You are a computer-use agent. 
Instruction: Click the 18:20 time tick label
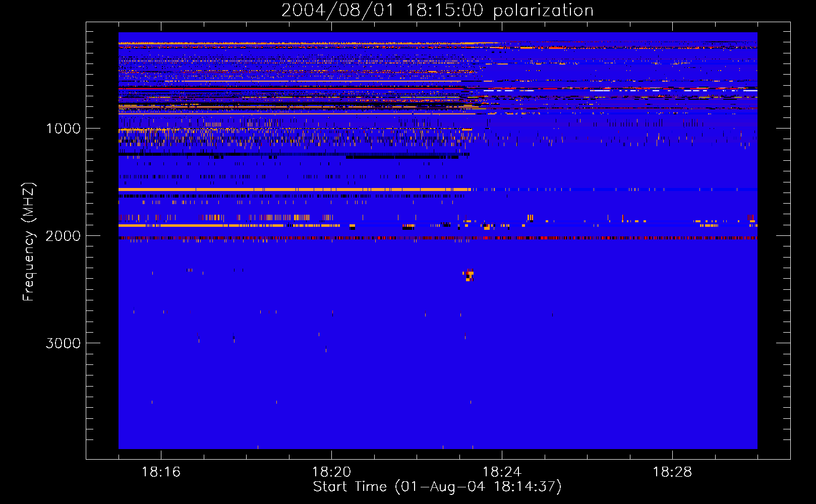(331, 472)
